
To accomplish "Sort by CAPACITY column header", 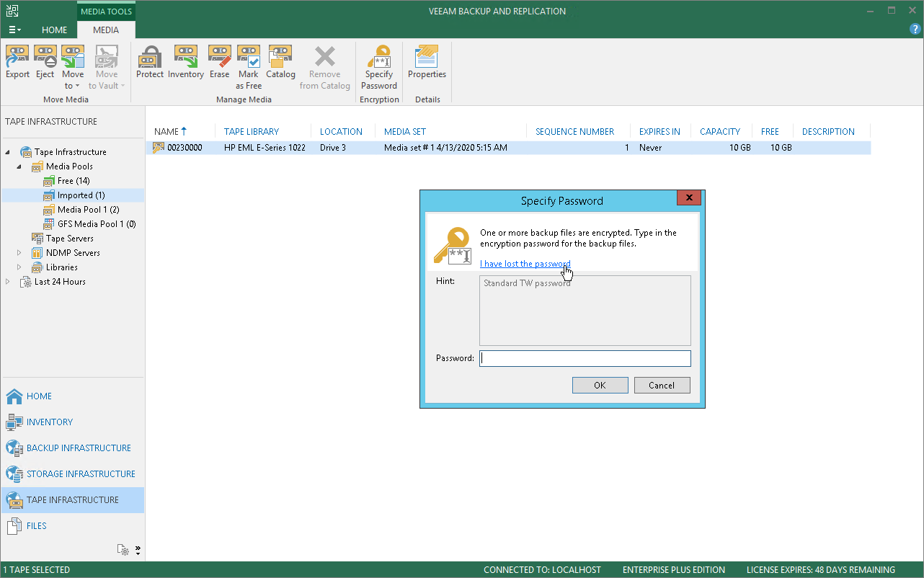I will [x=721, y=132].
